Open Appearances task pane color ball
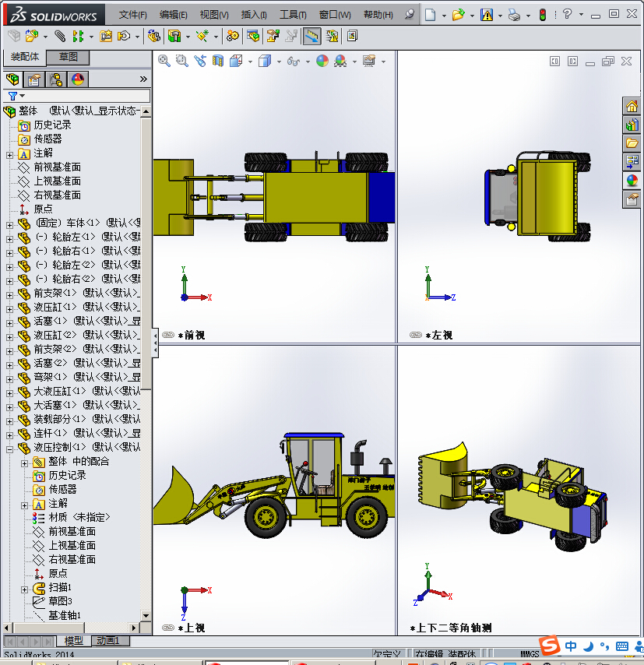The height and width of the screenshot is (665, 644). (x=632, y=181)
